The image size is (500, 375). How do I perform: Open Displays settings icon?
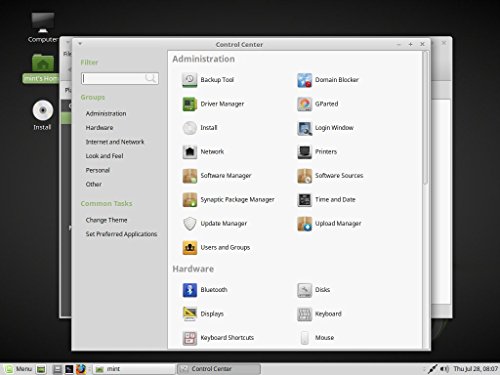tap(189, 314)
